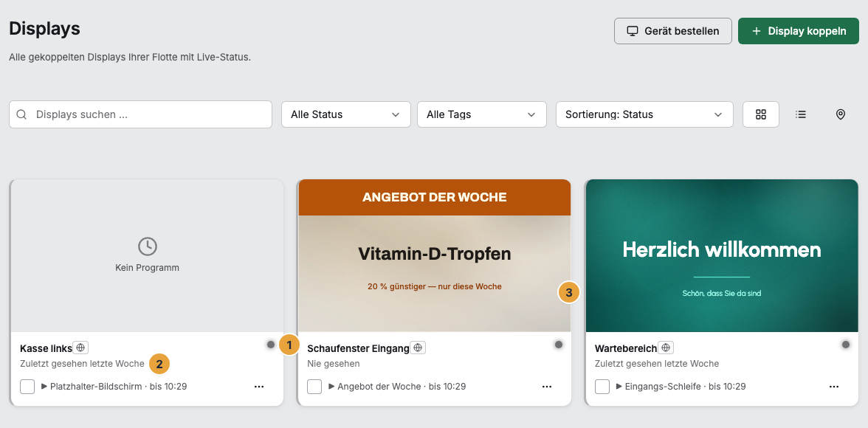Click Angebot der Woche · bis 10:29 text
This screenshot has width=868, height=428.
[x=402, y=387]
